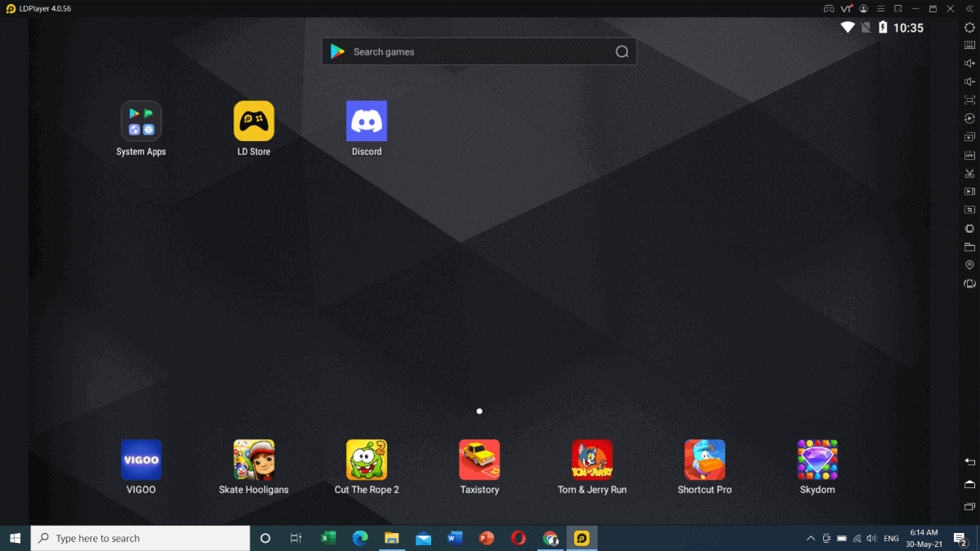Click the Android clock showing 10:35

(x=908, y=28)
